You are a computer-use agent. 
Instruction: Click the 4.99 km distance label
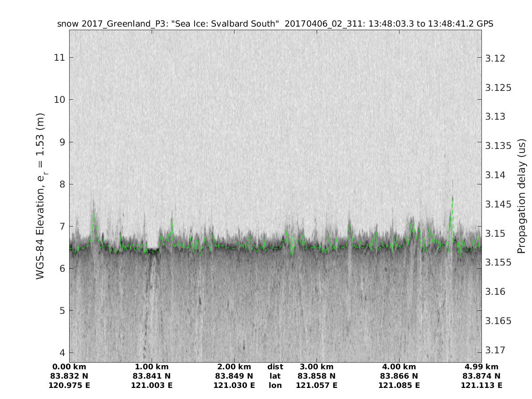click(x=481, y=367)
